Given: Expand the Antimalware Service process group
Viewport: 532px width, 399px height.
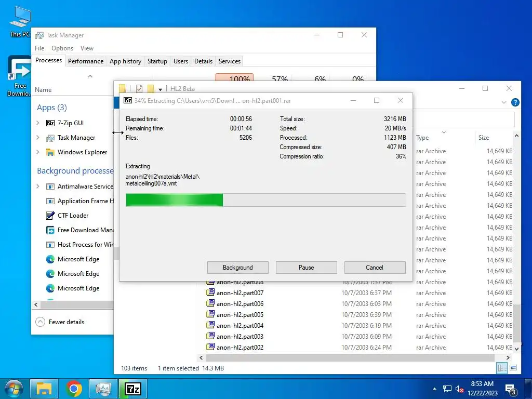Looking at the screenshot, I should 38,187.
